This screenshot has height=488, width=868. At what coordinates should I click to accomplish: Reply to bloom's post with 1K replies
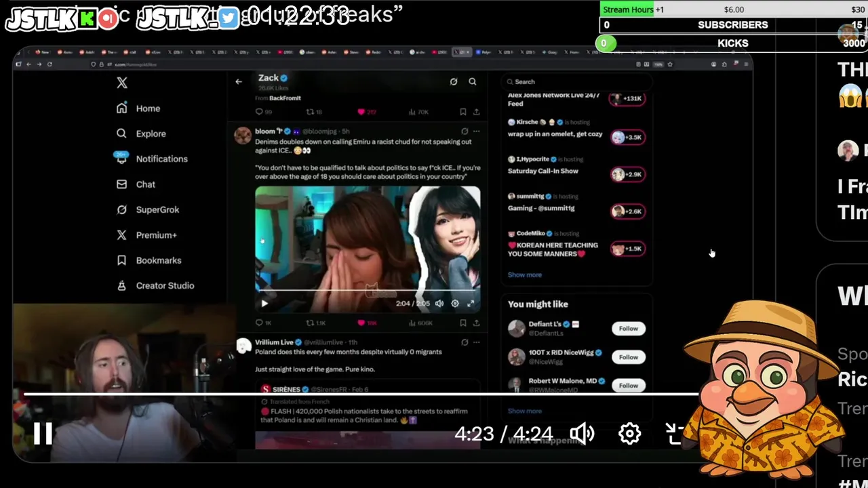pyautogui.click(x=263, y=323)
